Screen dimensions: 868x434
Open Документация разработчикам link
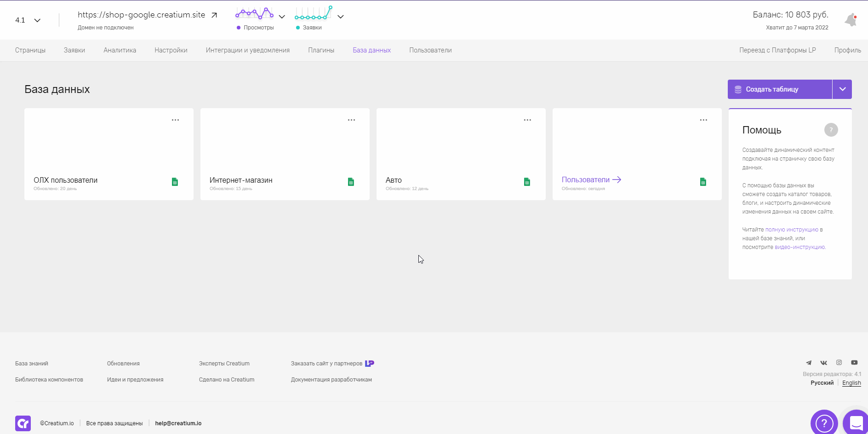point(331,379)
